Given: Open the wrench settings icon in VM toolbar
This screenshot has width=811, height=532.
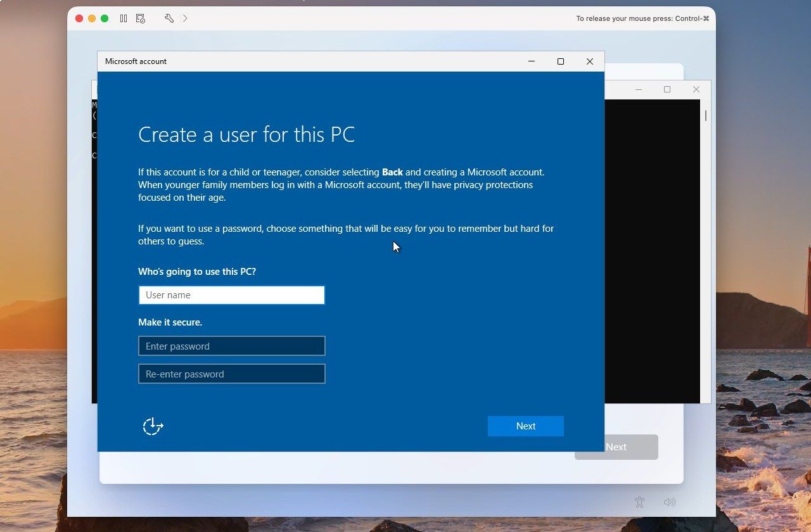Looking at the screenshot, I should click(169, 18).
